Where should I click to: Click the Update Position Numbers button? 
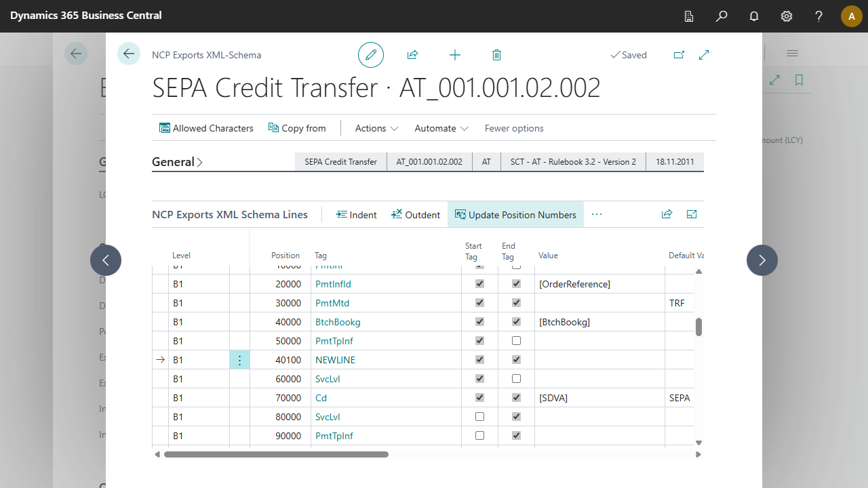(x=515, y=215)
